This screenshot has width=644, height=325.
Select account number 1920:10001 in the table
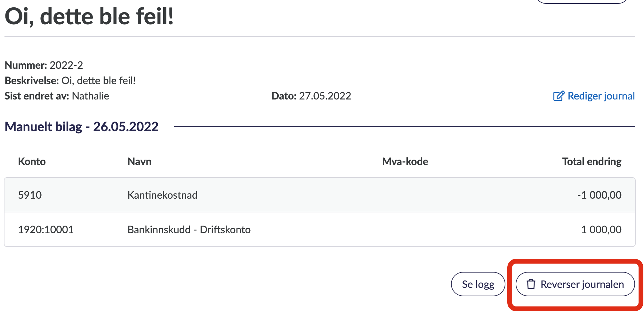click(46, 230)
